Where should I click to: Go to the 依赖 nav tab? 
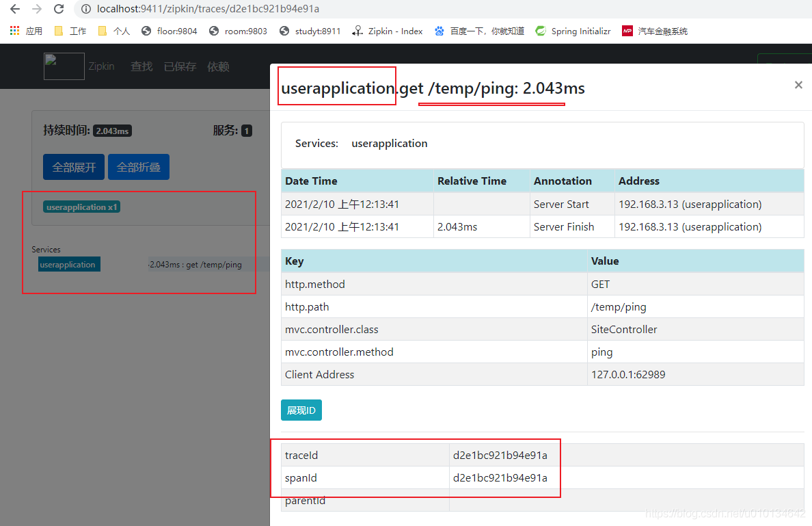218,66
